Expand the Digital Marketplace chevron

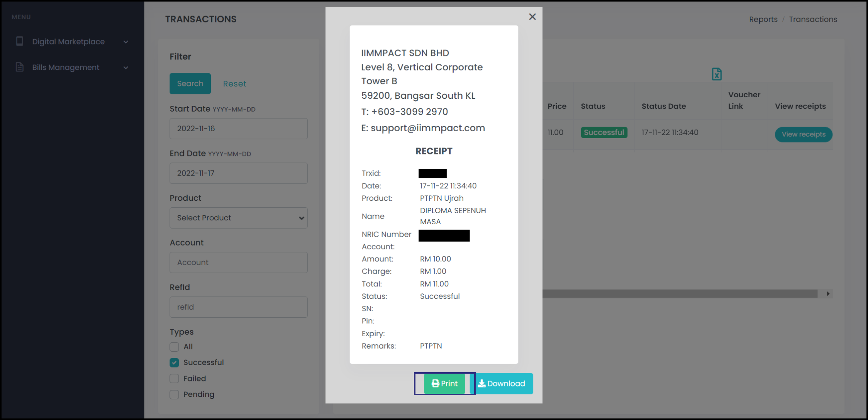[125, 42]
